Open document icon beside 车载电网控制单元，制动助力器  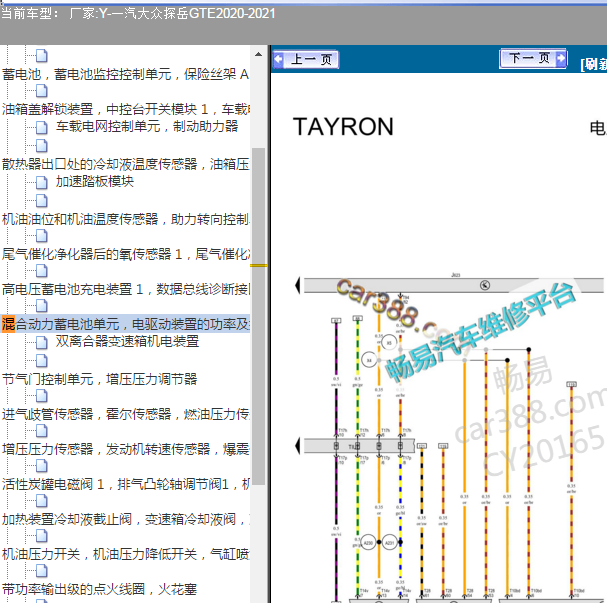(x=42, y=127)
